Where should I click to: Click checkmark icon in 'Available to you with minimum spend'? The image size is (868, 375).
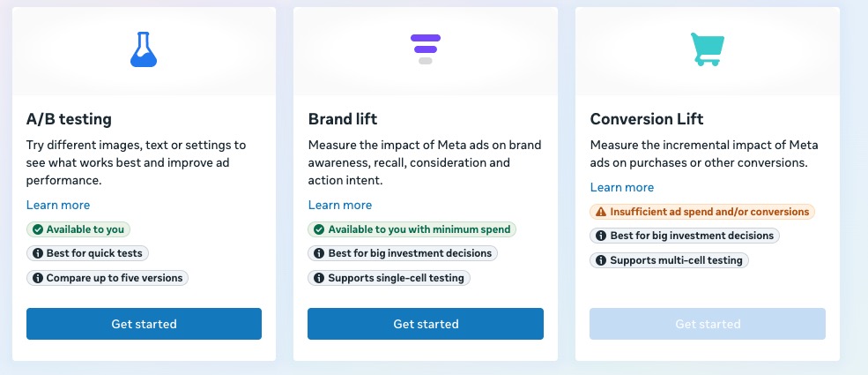click(319, 229)
